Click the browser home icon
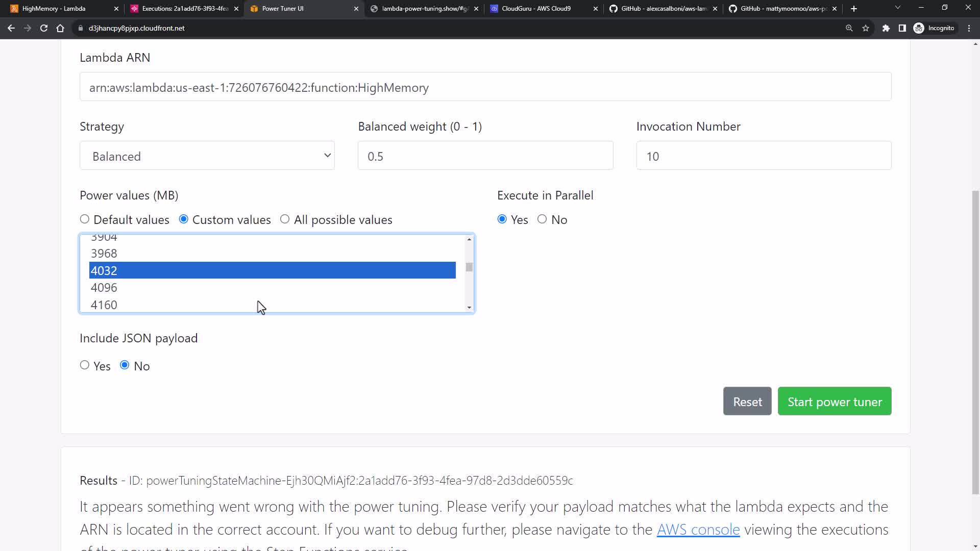This screenshot has height=551, width=980. point(60,28)
